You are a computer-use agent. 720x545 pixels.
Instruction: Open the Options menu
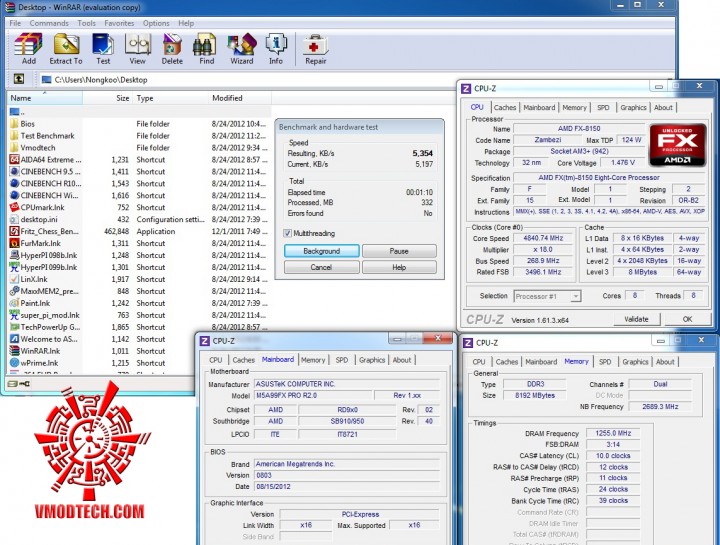[x=156, y=23]
